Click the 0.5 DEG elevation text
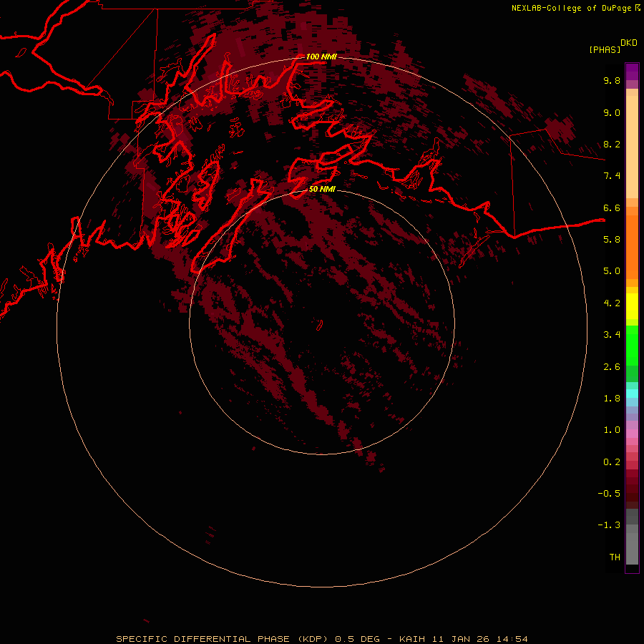The image size is (644, 644). point(357,639)
